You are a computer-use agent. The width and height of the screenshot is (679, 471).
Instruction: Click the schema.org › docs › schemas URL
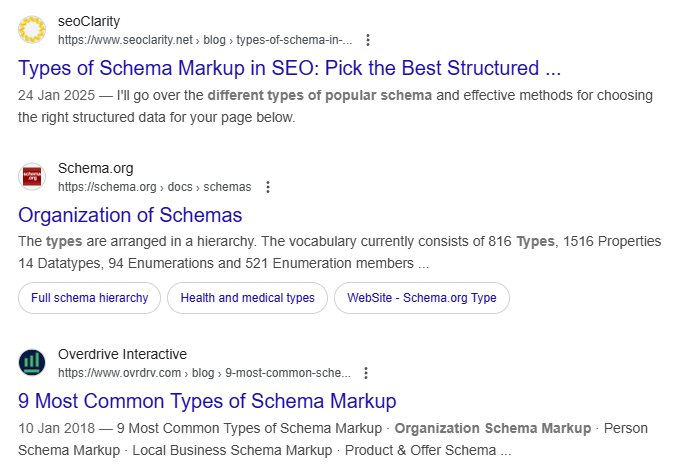155,187
